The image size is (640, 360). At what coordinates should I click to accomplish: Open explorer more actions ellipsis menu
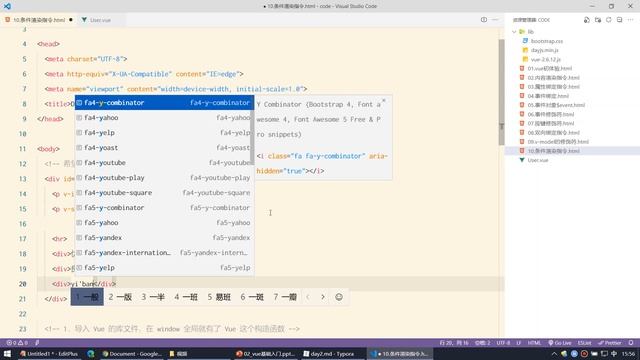click(x=631, y=20)
